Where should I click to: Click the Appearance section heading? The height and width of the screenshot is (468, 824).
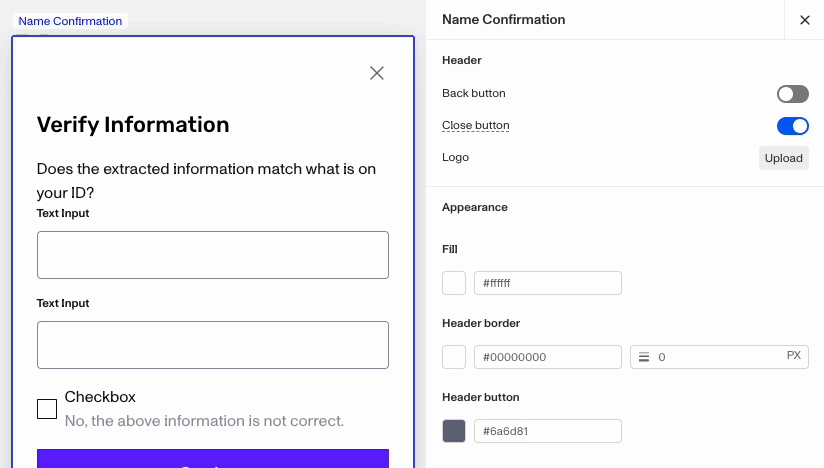coord(475,207)
